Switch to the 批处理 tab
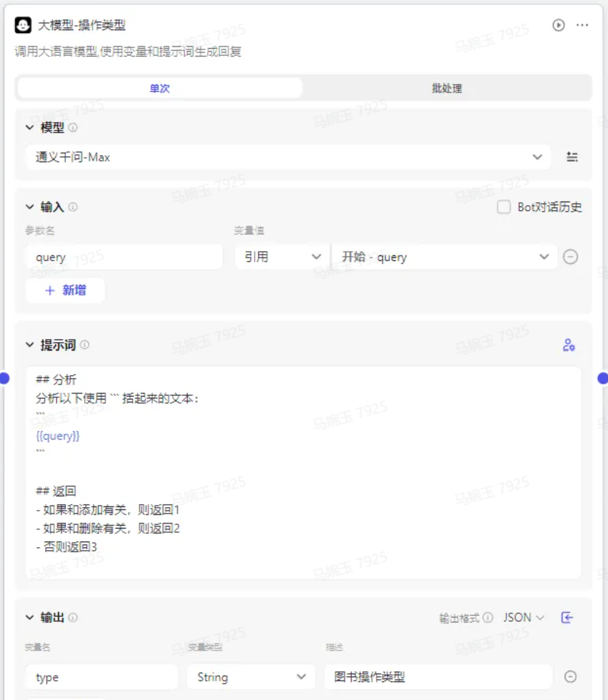 coord(447,88)
